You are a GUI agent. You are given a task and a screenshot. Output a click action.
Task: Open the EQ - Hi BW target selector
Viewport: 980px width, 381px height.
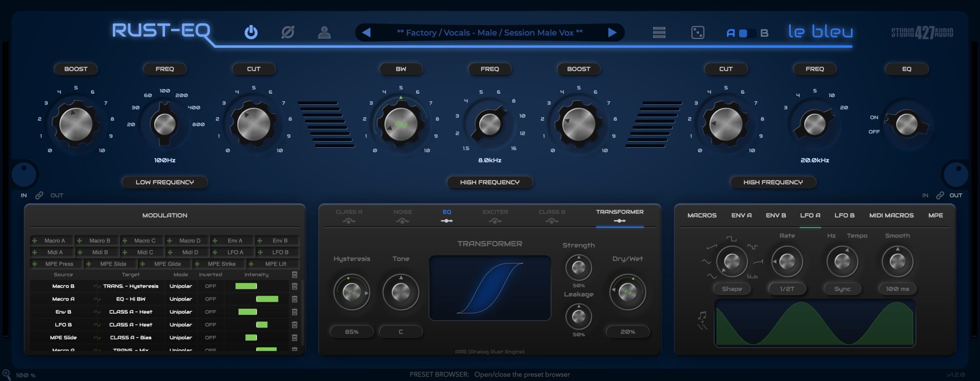point(131,299)
